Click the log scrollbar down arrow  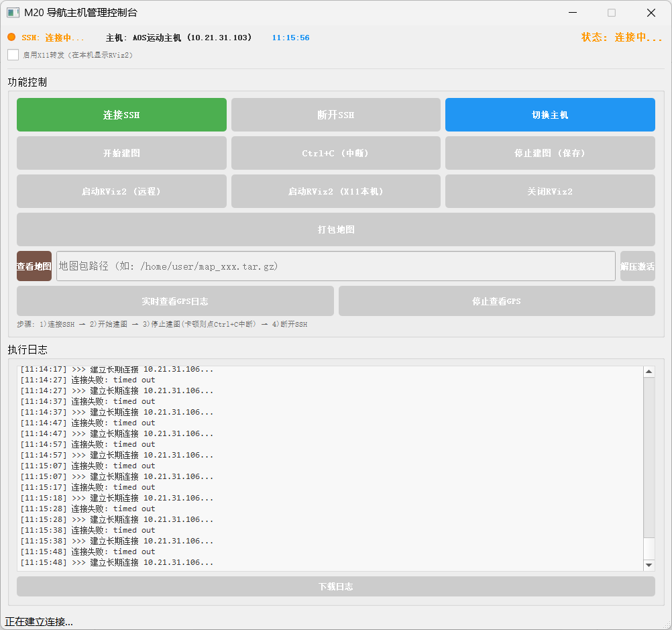click(x=649, y=565)
